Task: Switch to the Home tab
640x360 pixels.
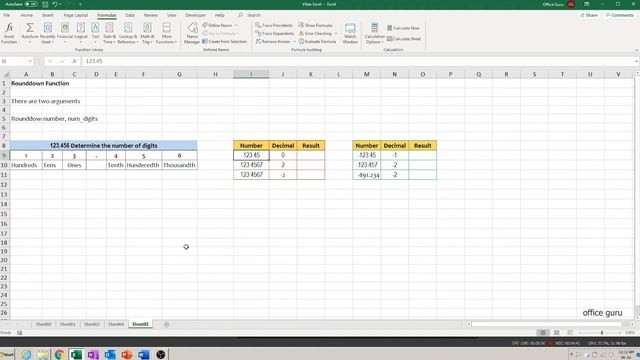Action: (x=27, y=15)
